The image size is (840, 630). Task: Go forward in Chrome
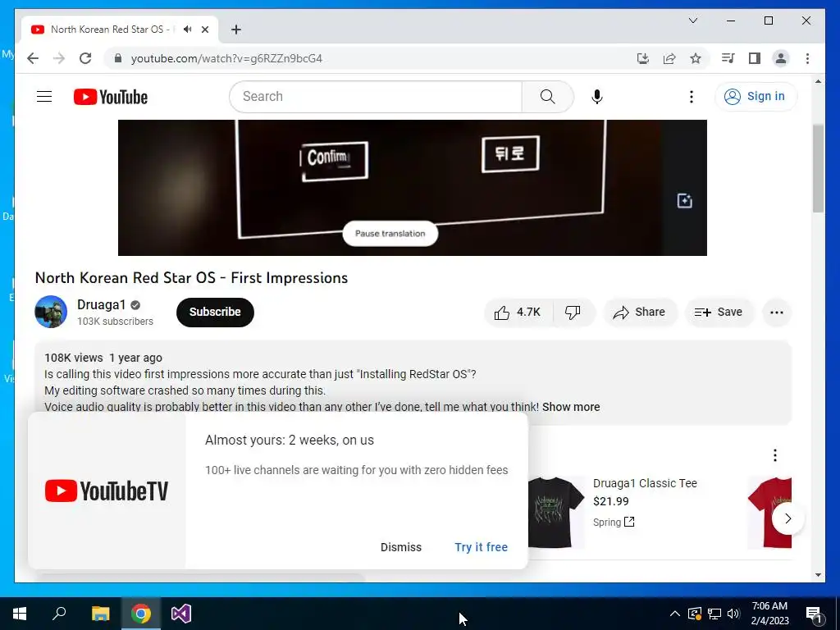[59, 58]
